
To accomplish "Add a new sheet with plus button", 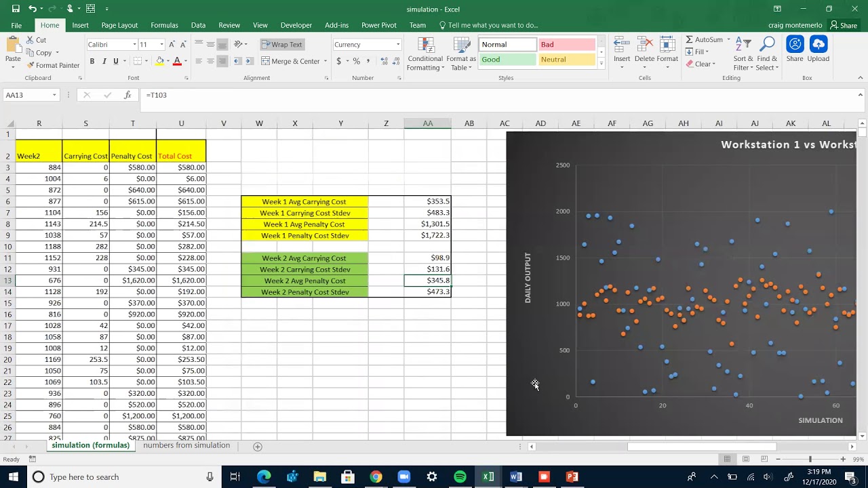I will click(x=258, y=447).
